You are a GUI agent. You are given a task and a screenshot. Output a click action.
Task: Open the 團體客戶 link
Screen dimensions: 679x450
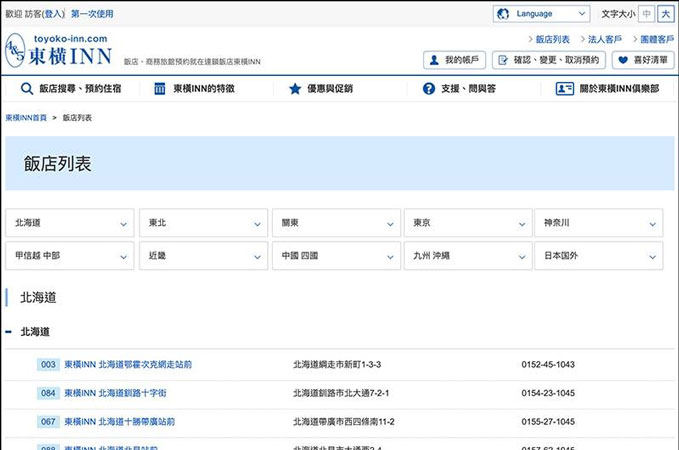657,39
